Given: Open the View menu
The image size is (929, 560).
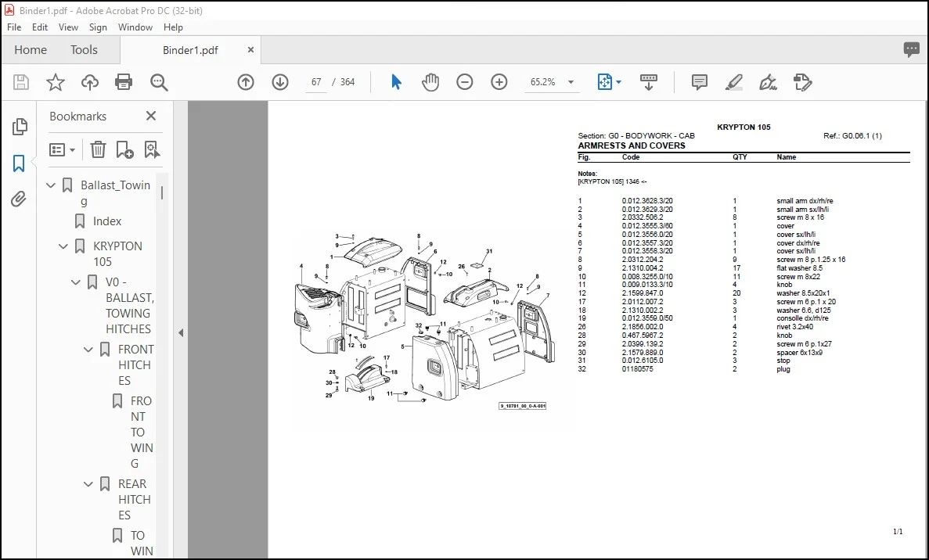Looking at the screenshot, I should point(68,27).
